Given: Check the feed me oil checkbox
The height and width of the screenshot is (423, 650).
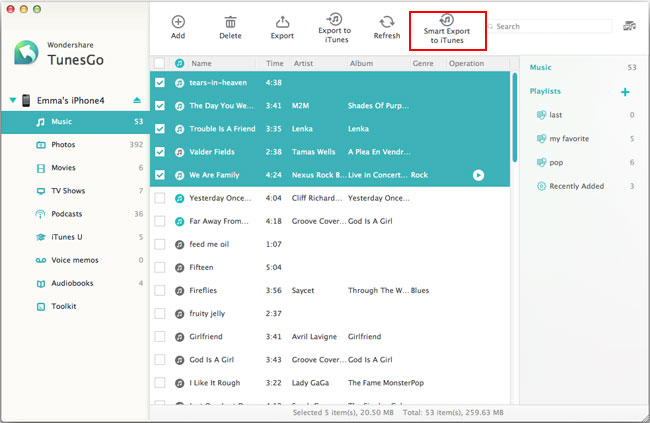Looking at the screenshot, I should [x=160, y=244].
